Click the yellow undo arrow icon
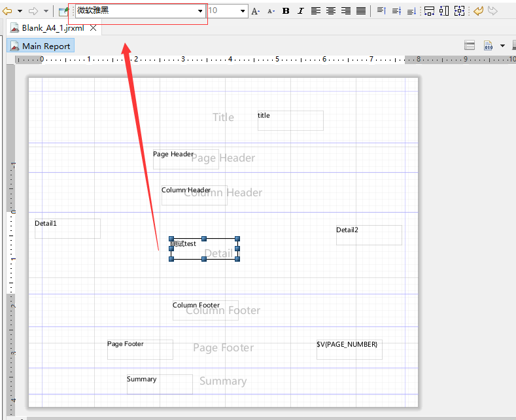This screenshot has height=420, width=516. pos(478,11)
